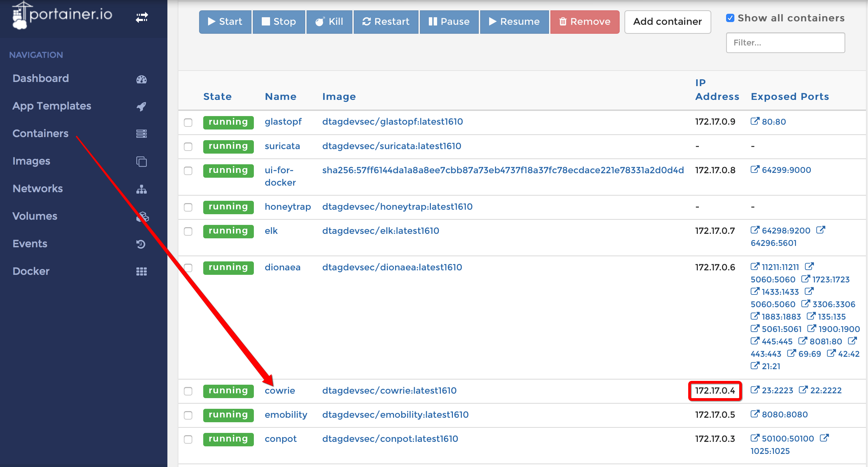Select the emobility container checkbox

188,415
